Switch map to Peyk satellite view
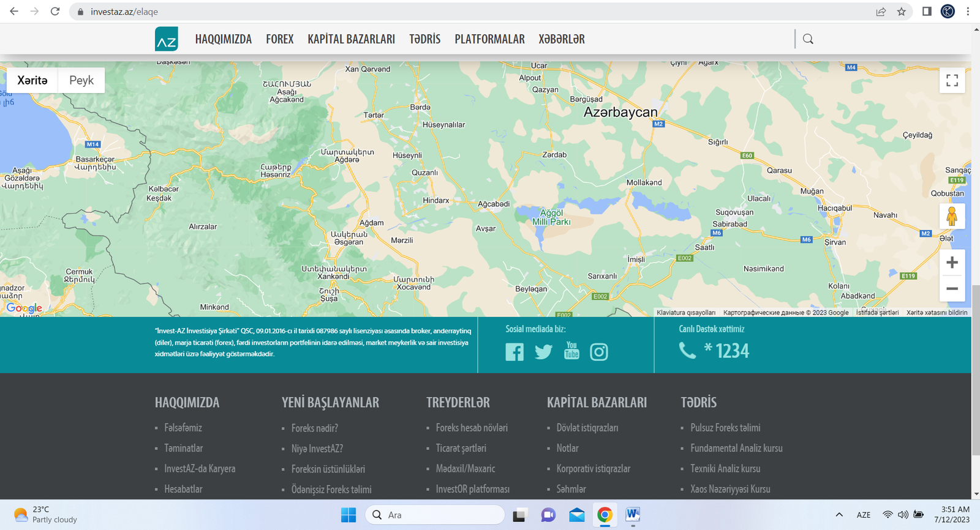 [81, 80]
